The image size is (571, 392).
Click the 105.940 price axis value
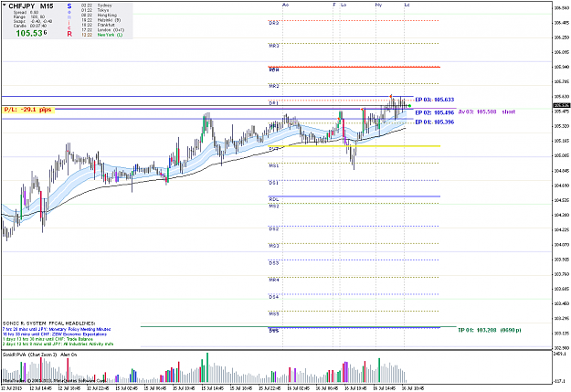[x=561, y=67]
